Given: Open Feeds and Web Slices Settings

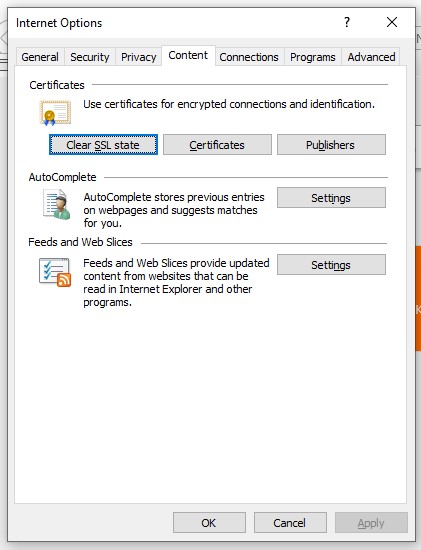Looking at the screenshot, I should pos(331,264).
